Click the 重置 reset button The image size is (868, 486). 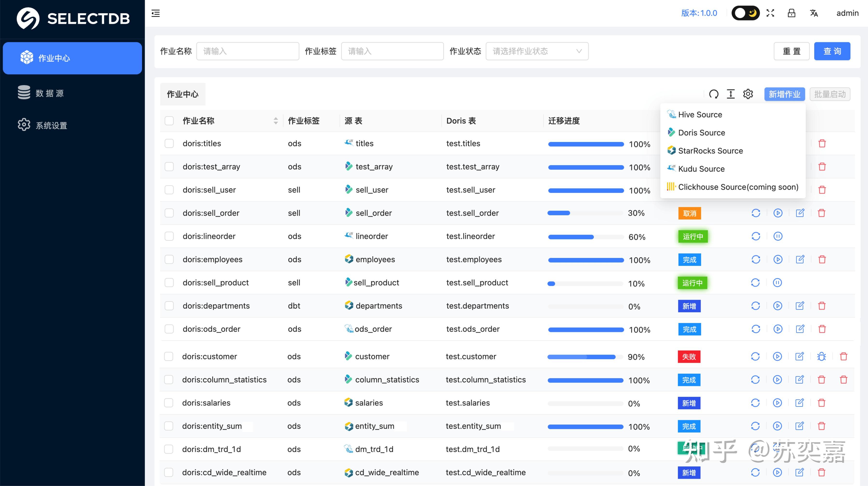click(x=792, y=51)
